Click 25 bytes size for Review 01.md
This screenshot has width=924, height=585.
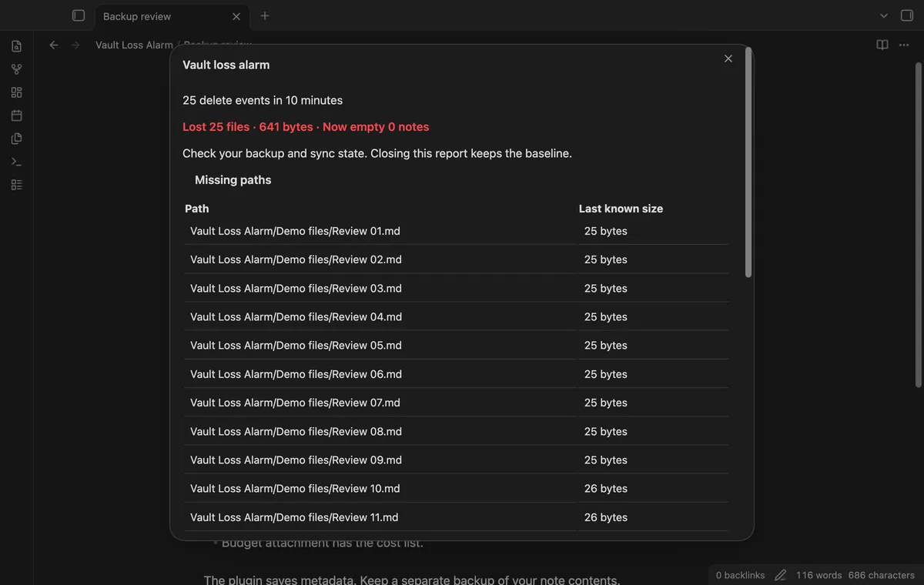tap(606, 231)
